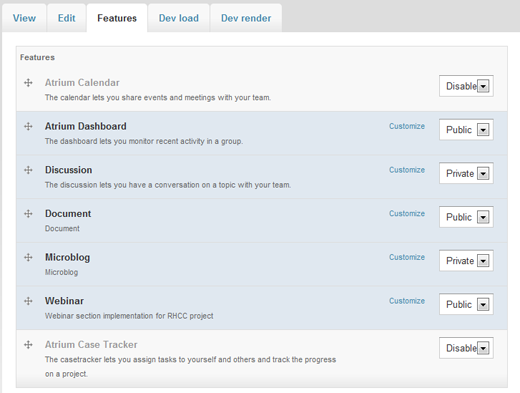Click the Discussion feature title

coord(69,170)
